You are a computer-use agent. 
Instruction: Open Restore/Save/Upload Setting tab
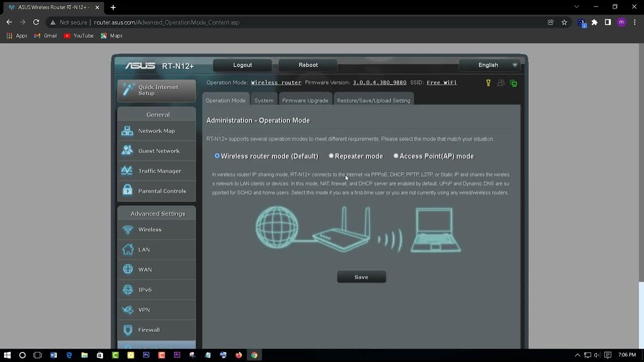[373, 100]
